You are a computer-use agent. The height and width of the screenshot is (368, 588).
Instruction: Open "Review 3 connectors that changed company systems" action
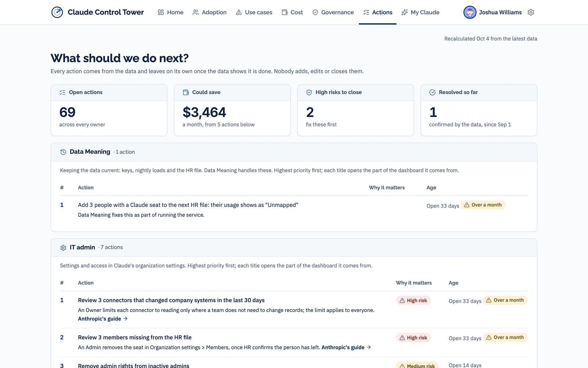coord(171,300)
